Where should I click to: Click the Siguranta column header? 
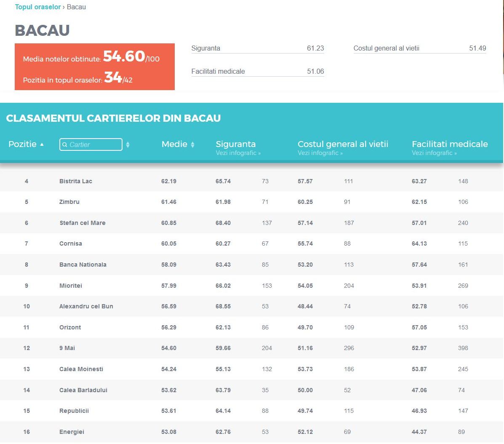tap(235, 144)
